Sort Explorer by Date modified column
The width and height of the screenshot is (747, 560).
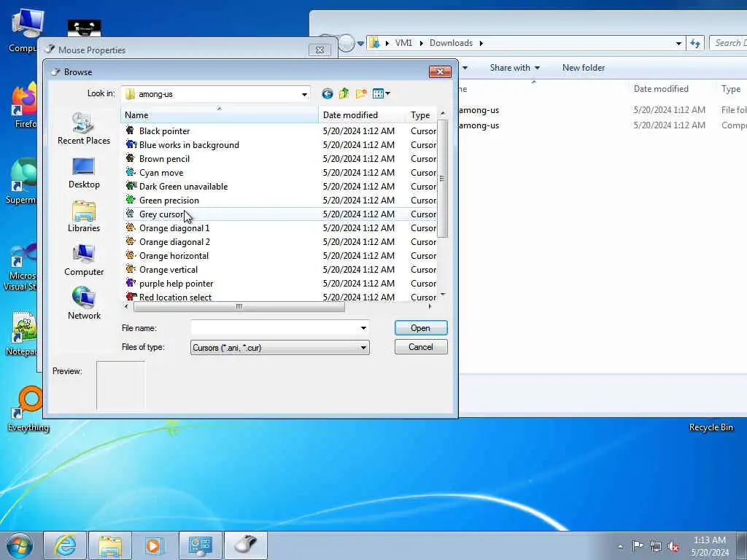[661, 88]
